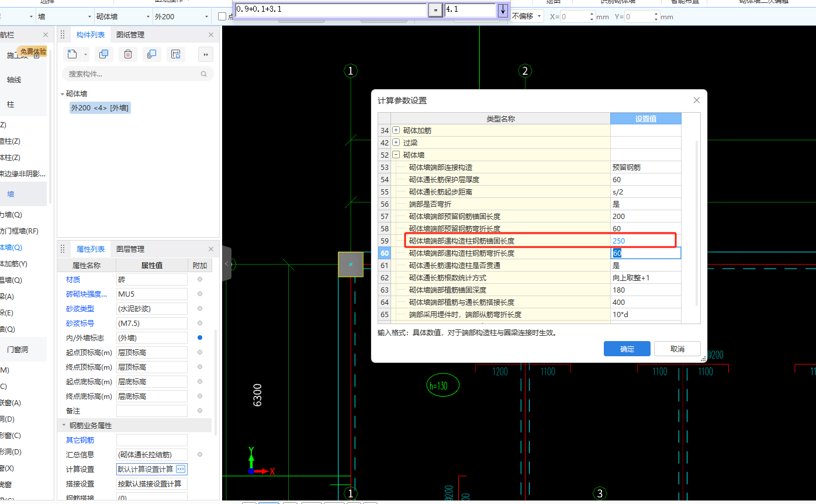Toggle the 附加 radio for 起点顶标高
Viewport: 816px width, 504px height.
pos(200,352)
